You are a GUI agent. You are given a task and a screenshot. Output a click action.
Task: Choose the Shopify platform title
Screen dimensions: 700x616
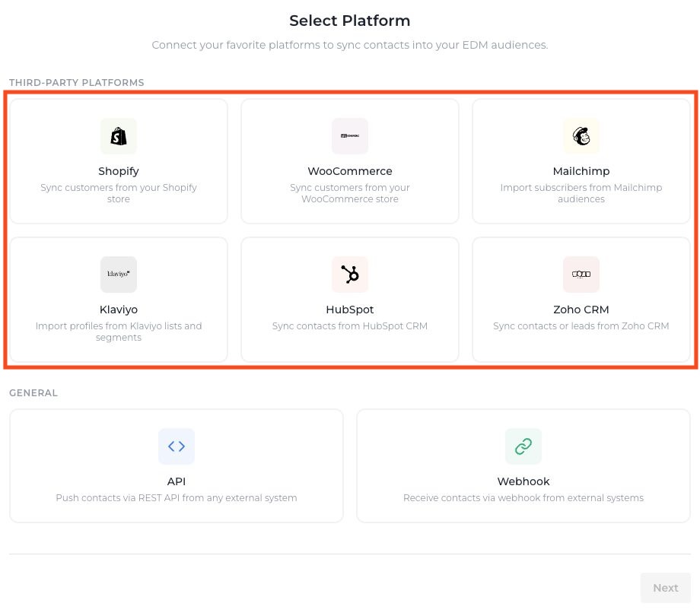pyautogui.click(x=118, y=171)
